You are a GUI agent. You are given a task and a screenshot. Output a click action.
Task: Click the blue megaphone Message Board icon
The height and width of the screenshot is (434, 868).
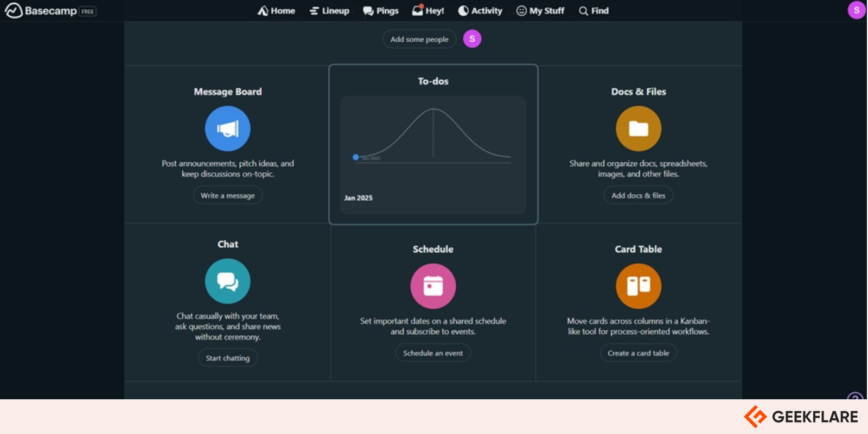coord(228,129)
